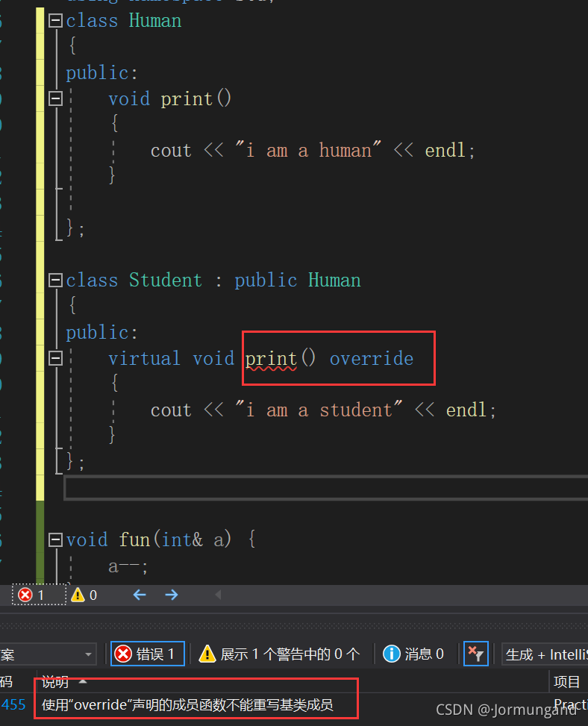Image resolution: width=588 pixels, height=726 pixels.
Task: Click the base class Human after public
Action: [334, 280]
